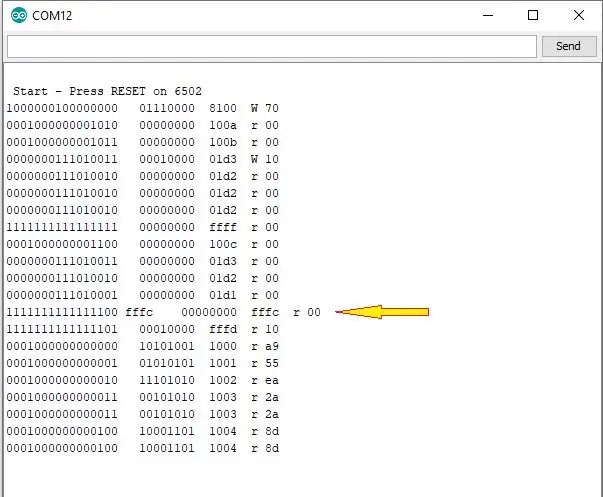Select hex address 100b
The width and height of the screenshot is (603, 497).
223,142
